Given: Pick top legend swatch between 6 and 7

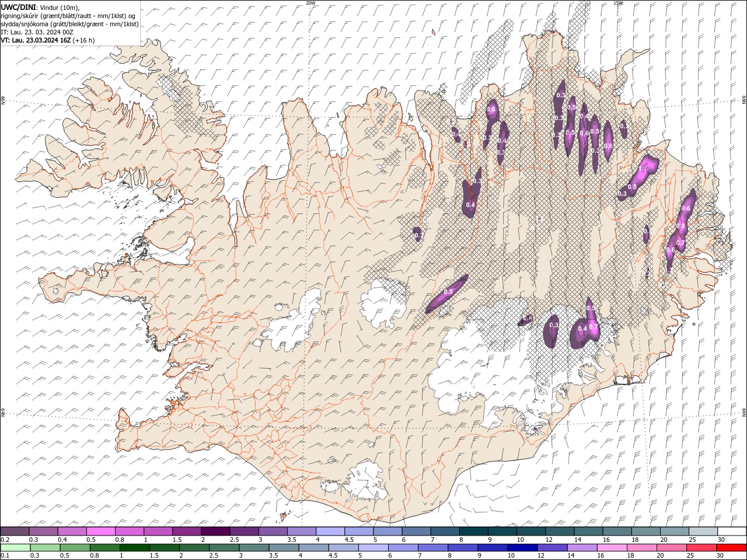Looking at the screenshot, I should coord(416,531).
